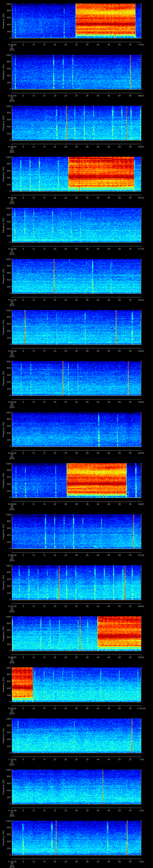The image size is (153, 868).
Task: Click the red vertical spike in the 10:51 panel
Action: point(54,276)
